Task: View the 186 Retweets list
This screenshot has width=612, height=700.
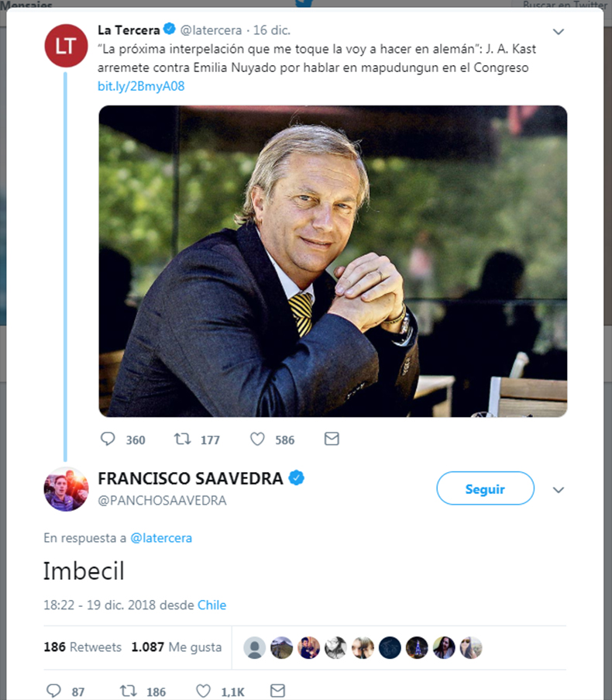Action: click(82, 647)
